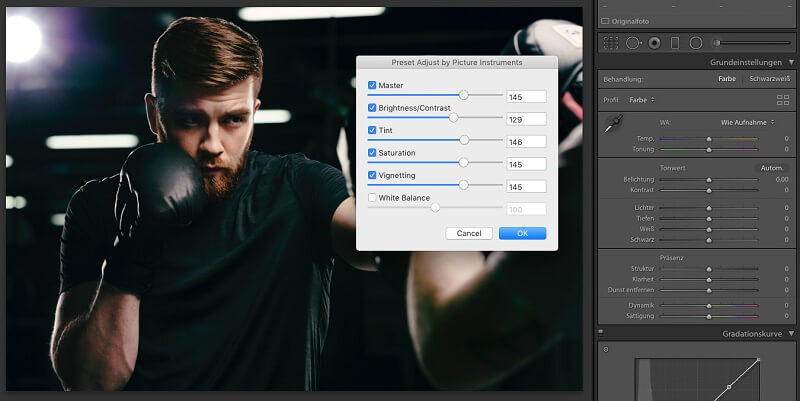Screen dimensions: 800x401
Task: Click the Schwarz slider handle
Action: (709, 240)
